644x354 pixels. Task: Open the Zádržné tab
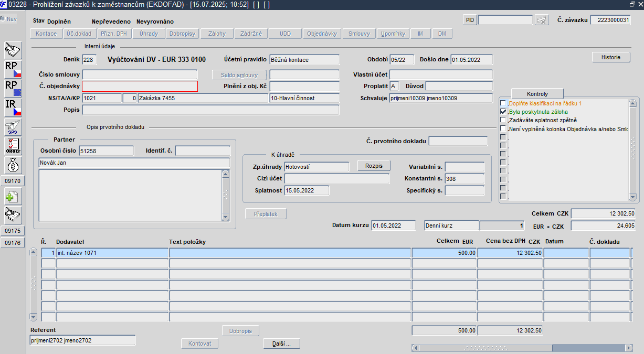coord(251,34)
